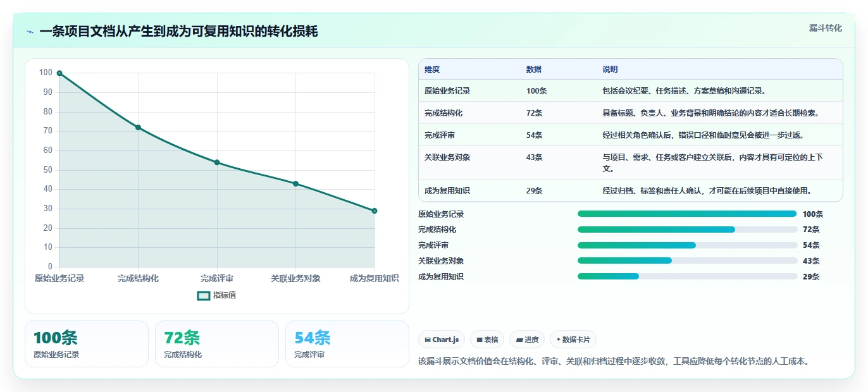868x392 pixels.
Task: Click the chart data point at 100
Action: pos(59,73)
